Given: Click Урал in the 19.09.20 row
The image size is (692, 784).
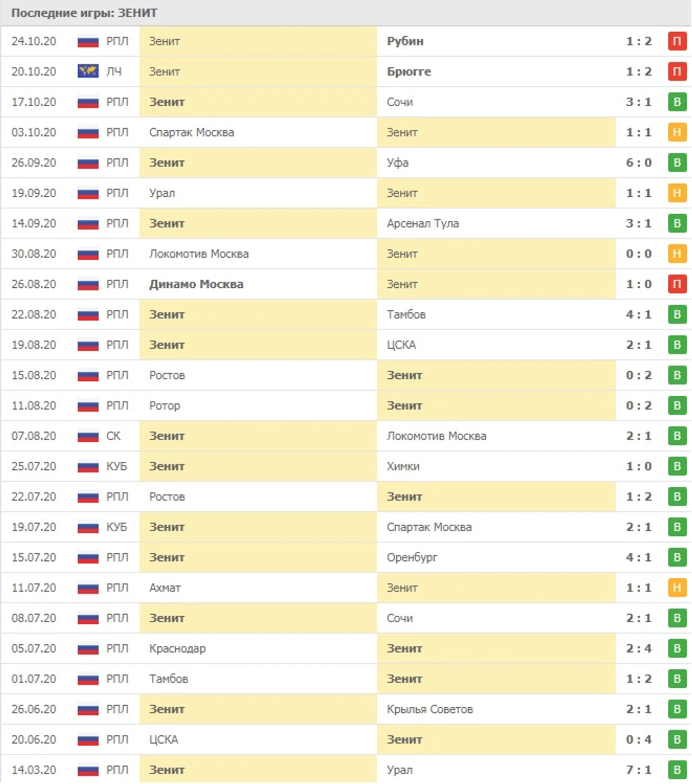Looking at the screenshot, I should coord(162,193).
